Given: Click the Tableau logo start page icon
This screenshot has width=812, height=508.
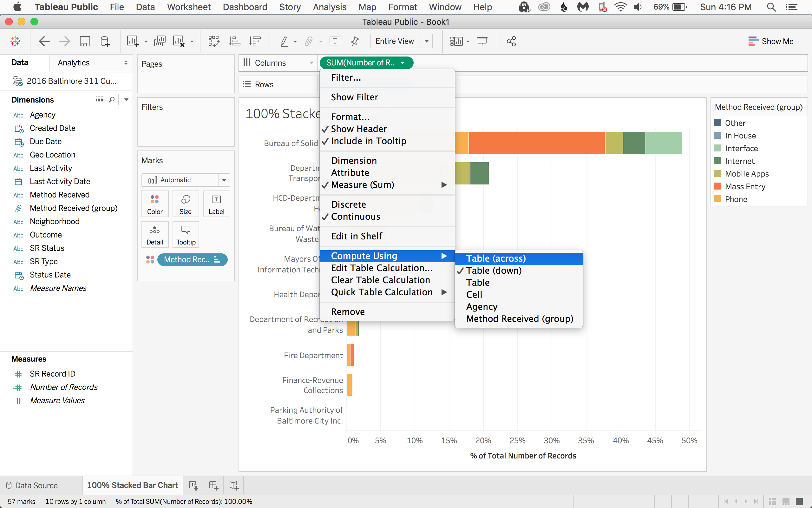Looking at the screenshot, I should [x=16, y=41].
